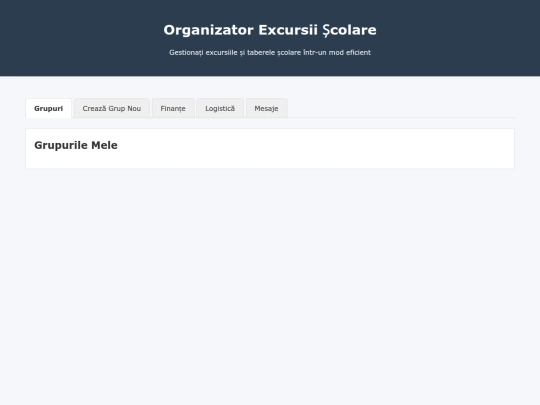This screenshot has height=405, width=540.
Task: Open the Grupuri tab
Action: coord(49,108)
